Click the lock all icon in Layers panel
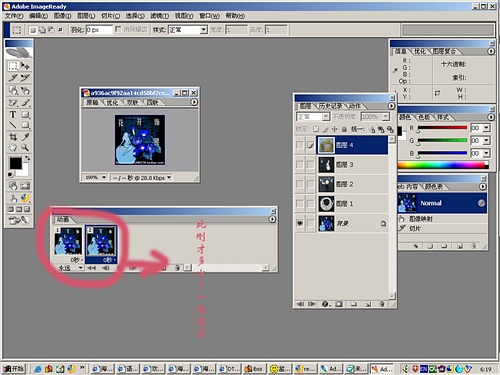500x375 pixels. [344, 129]
